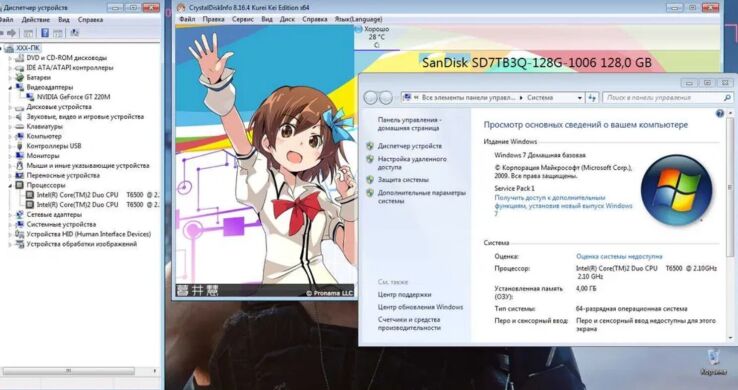The width and height of the screenshot is (738, 390).
Task: Click the anime character image in CrystalDiskInfo
Action: (x=265, y=161)
